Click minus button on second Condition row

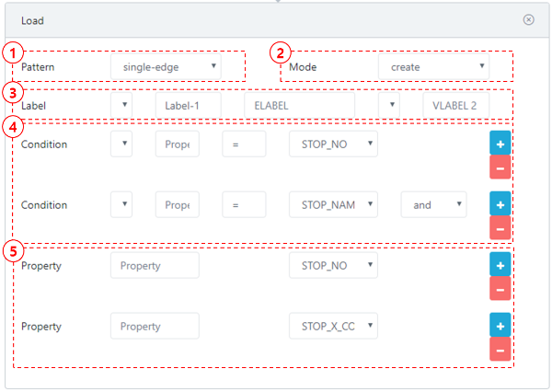500,228
